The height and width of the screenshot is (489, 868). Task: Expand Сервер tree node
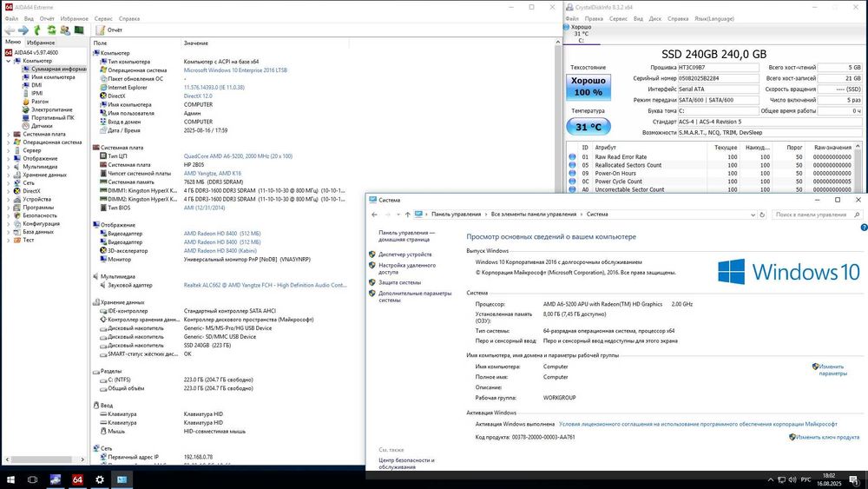9,150
